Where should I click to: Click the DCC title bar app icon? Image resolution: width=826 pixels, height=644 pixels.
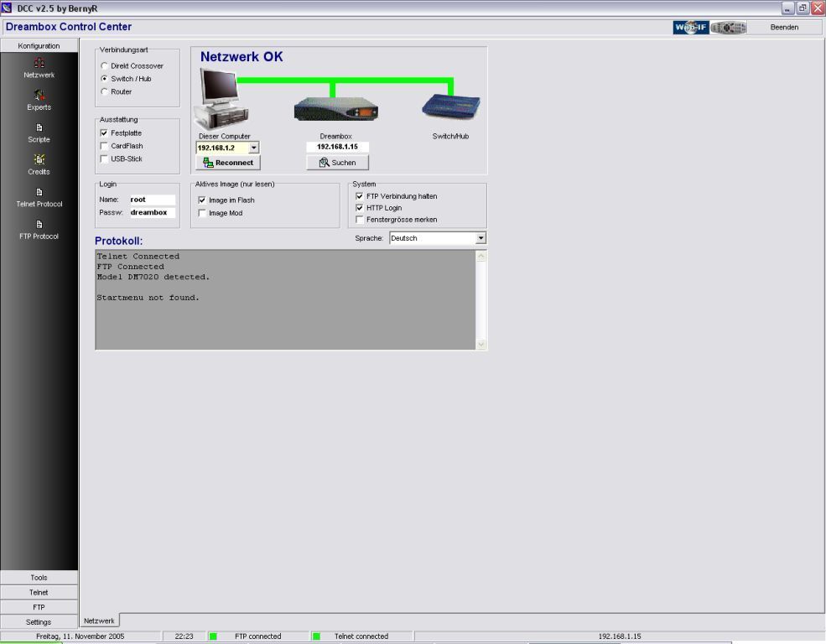[x=7, y=8]
